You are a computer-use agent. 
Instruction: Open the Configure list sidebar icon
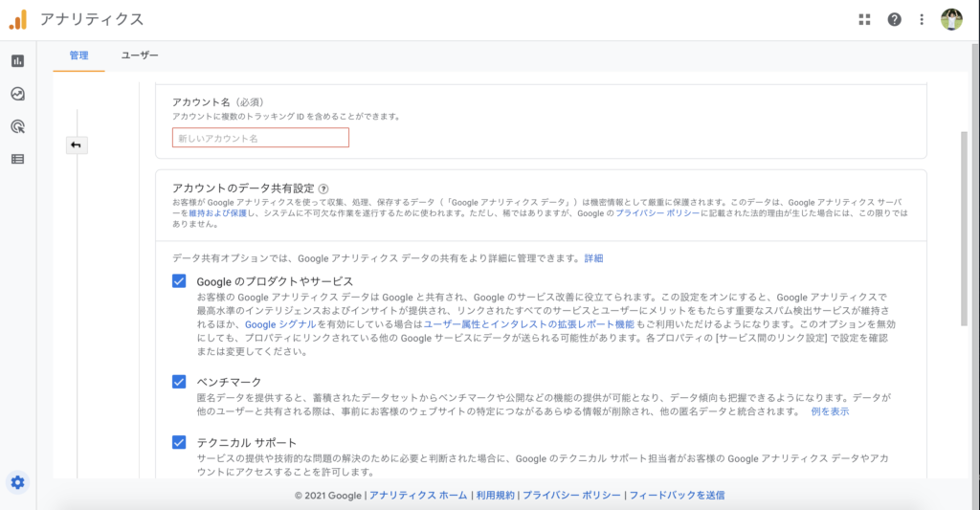(x=17, y=160)
